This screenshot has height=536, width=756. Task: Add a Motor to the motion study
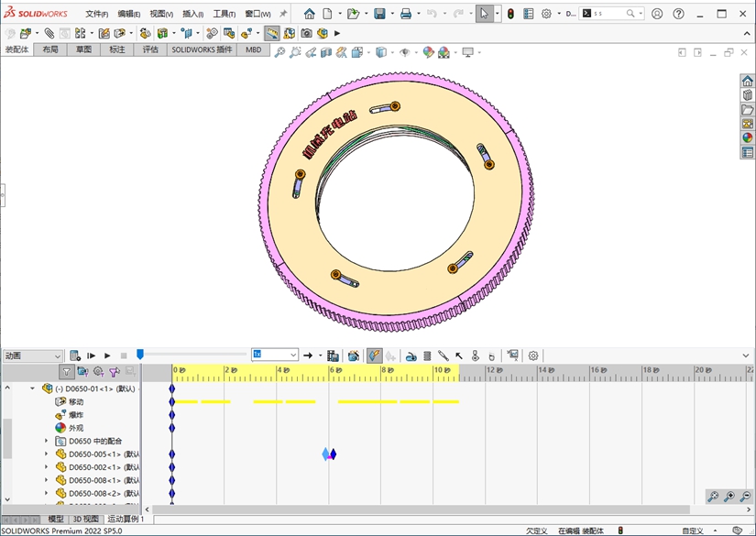click(411, 356)
